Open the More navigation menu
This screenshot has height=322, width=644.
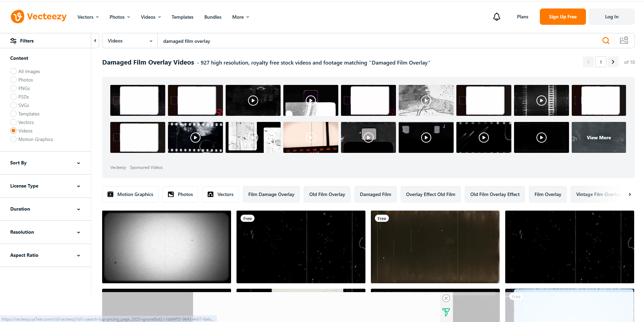point(240,17)
